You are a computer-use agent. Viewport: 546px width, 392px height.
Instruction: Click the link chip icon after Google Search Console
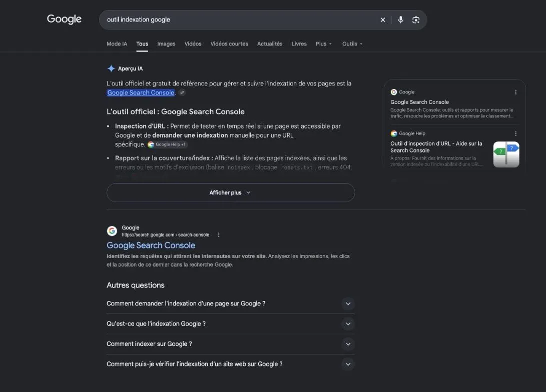[182, 92]
